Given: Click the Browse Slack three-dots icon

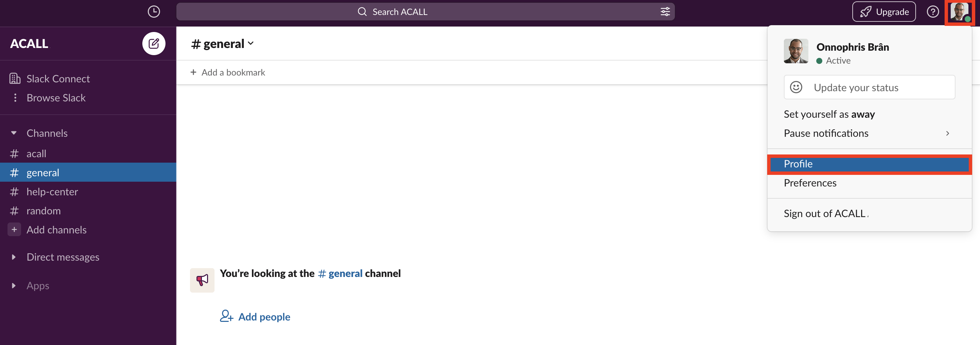Looking at the screenshot, I should [x=15, y=98].
